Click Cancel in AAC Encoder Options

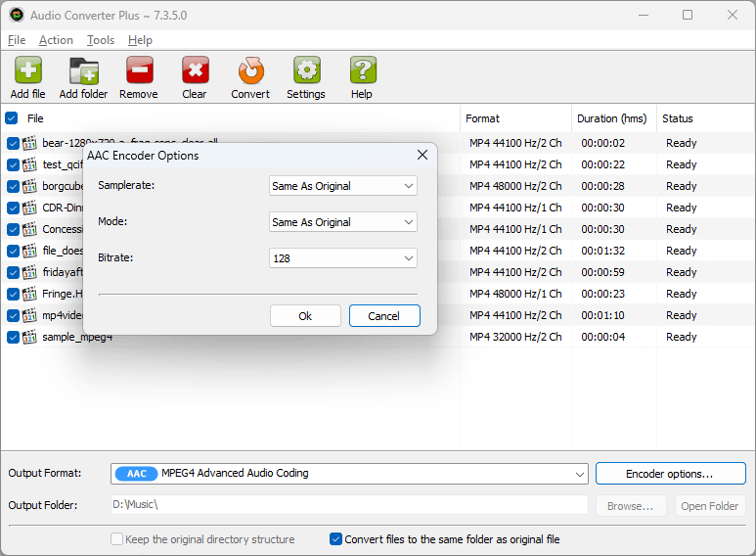coord(384,316)
